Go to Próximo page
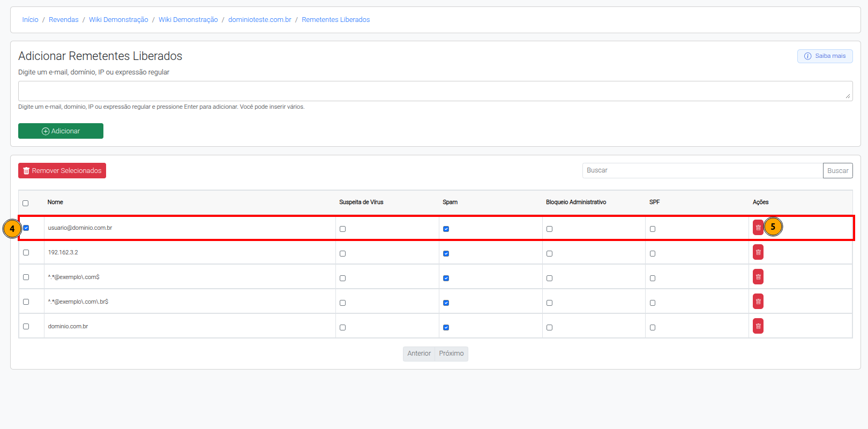The width and height of the screenshot is (868, 429). 451,353
